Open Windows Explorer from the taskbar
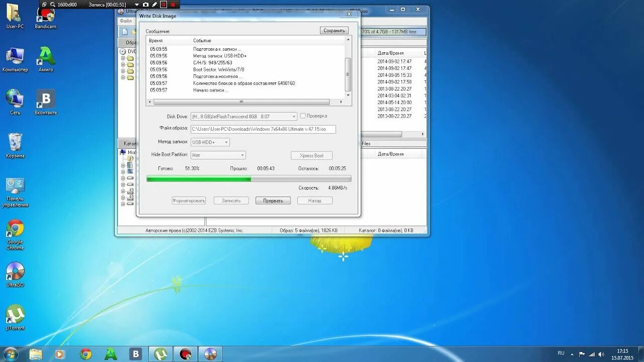This screenshot has width=644, height=362. 36,354
